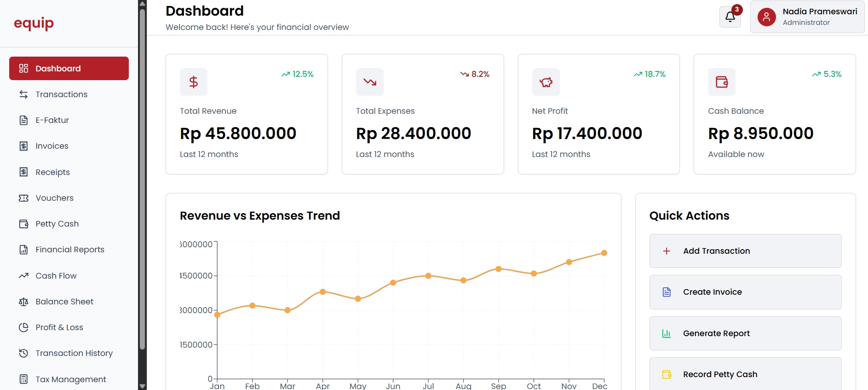Open the Tax Management calculator icon

(x=23, y=378)
